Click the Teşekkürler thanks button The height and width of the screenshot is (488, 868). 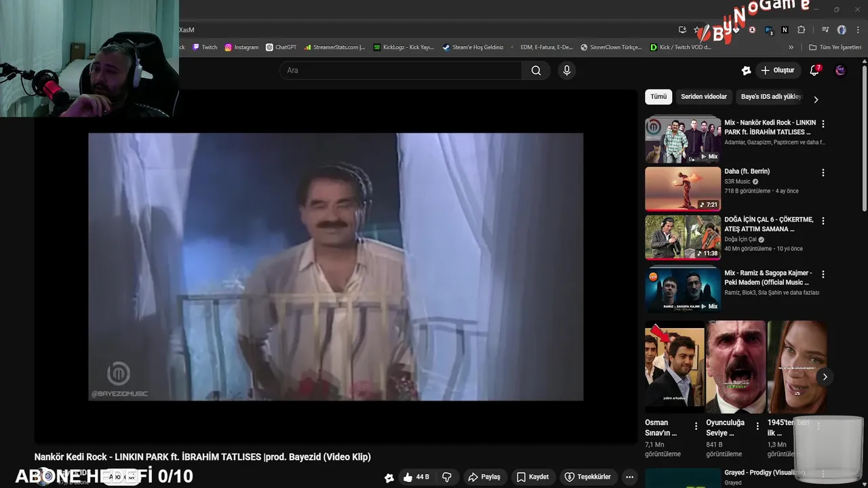pos(588,477)
